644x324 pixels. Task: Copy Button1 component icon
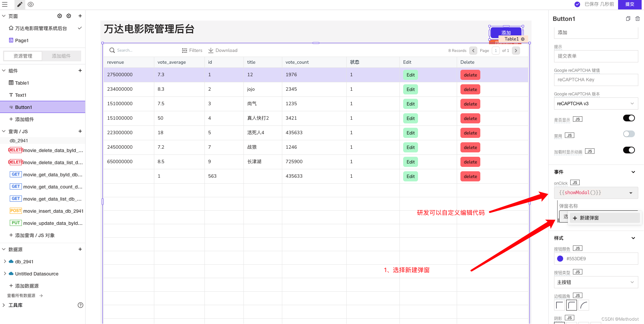(x=628, y=19)
